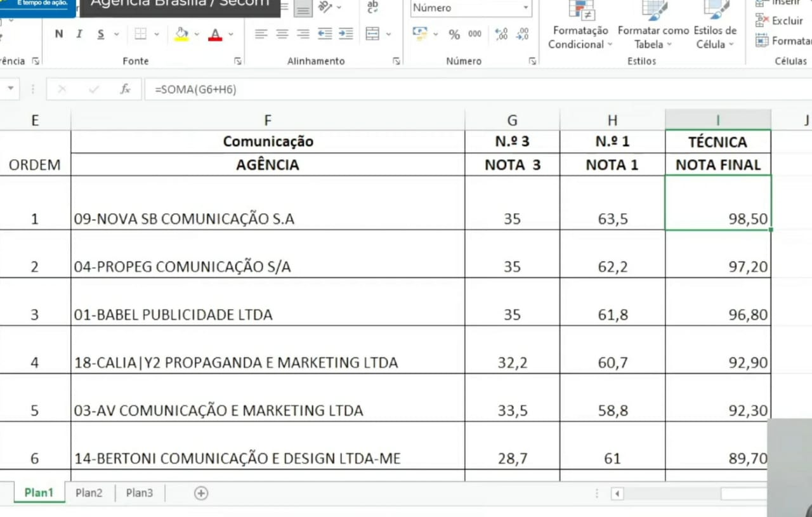Select column F header
This screenshot has width=812, height=517.
point(268,120)
